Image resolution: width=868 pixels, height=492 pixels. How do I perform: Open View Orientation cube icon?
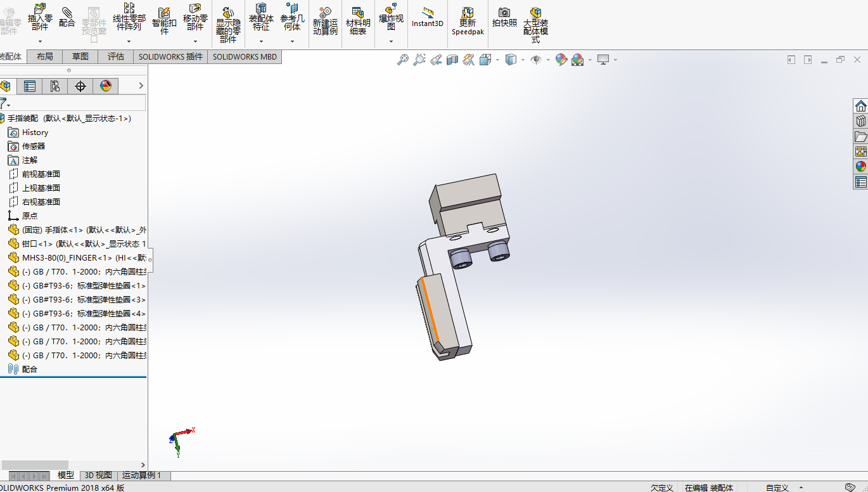pos(485,60)
